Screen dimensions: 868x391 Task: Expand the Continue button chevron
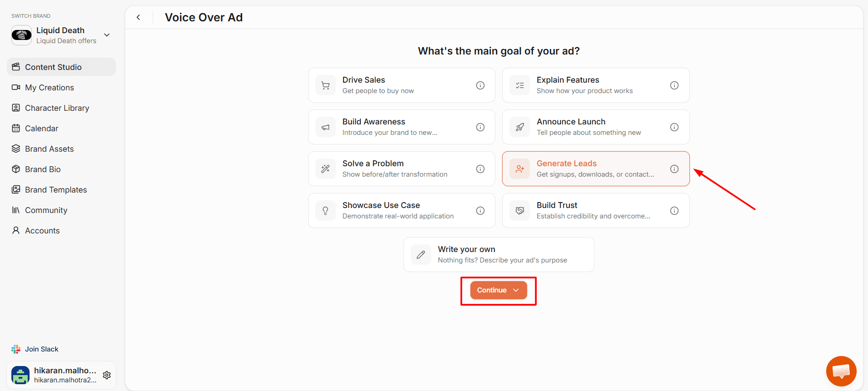click(x=516, y=290)
